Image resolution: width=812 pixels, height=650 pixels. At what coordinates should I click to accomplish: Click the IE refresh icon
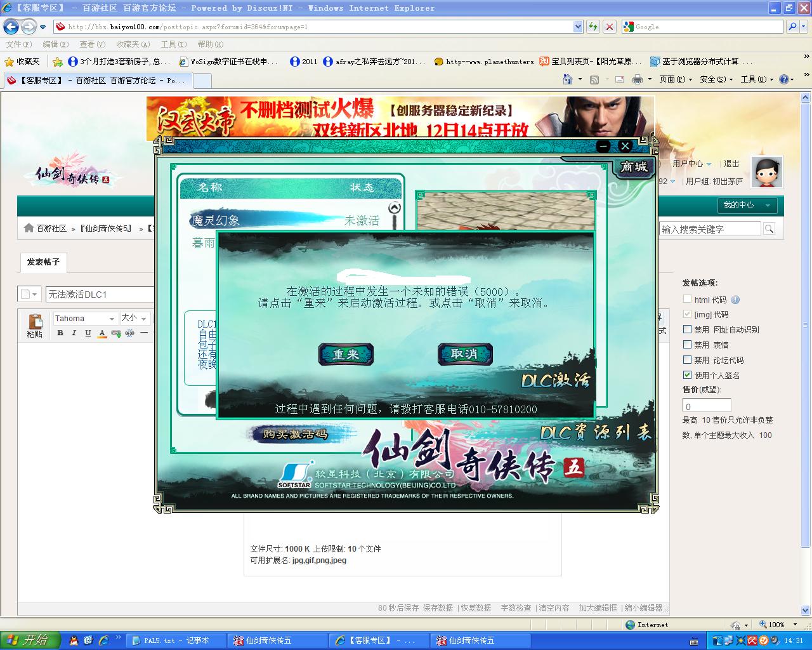[593, 27]
